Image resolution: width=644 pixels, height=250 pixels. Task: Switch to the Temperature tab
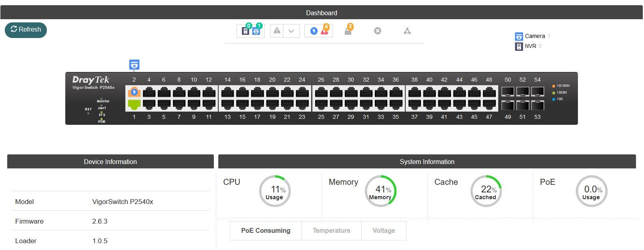pyautogui.click(x=331, y=231)
